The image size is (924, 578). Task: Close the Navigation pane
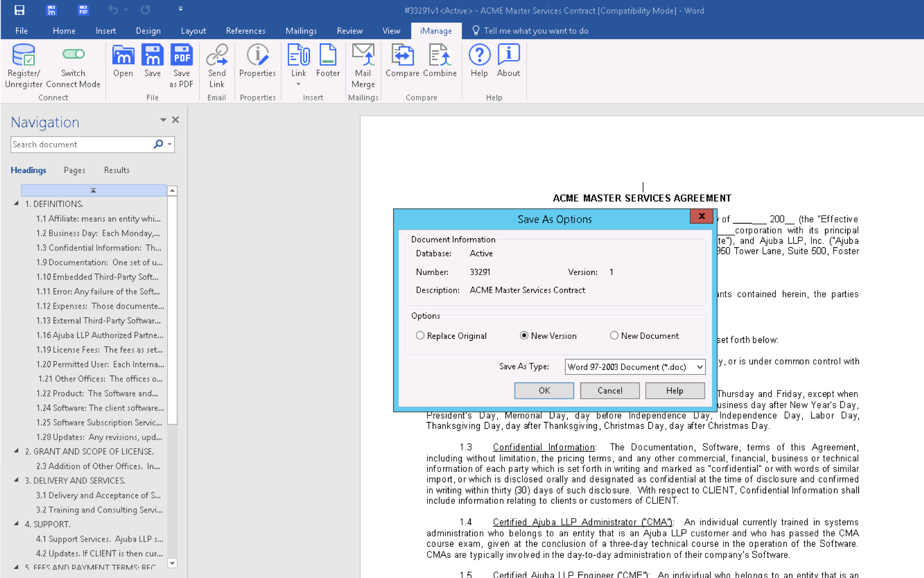[176, 120]
